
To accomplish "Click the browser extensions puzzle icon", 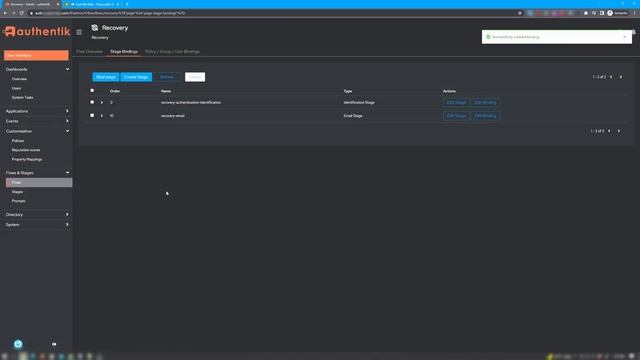I will (x=586, y=13).
